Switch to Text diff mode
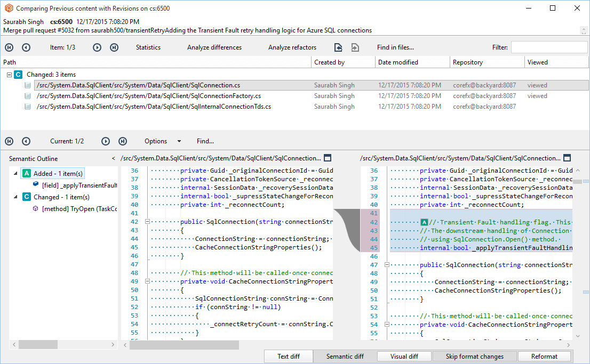The width and height of the screenshot is (590, 364). click(288, 357)
